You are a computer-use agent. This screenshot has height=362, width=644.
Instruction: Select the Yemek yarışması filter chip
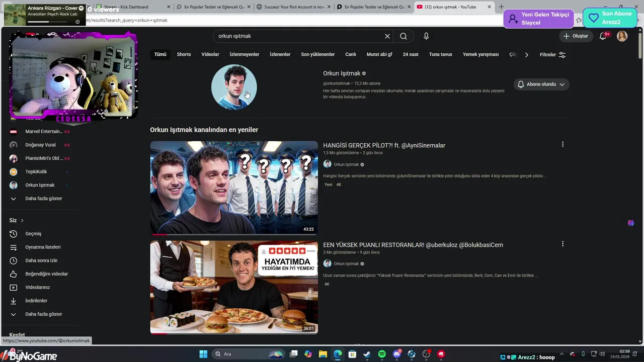point(480,54)
